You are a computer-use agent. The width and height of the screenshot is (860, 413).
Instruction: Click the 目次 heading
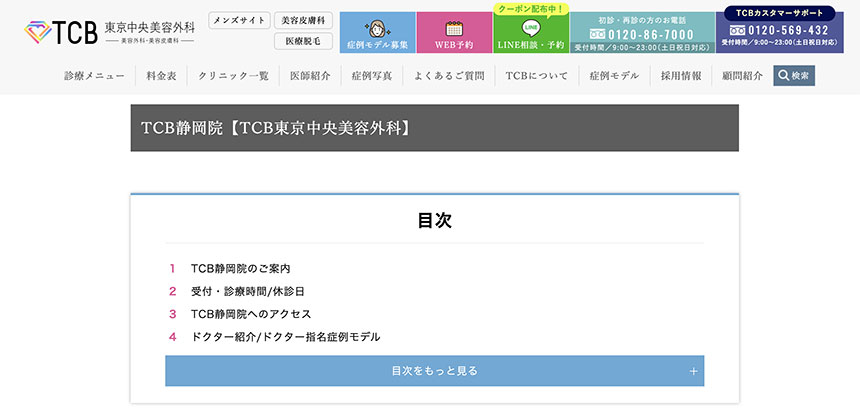(434, 220)
